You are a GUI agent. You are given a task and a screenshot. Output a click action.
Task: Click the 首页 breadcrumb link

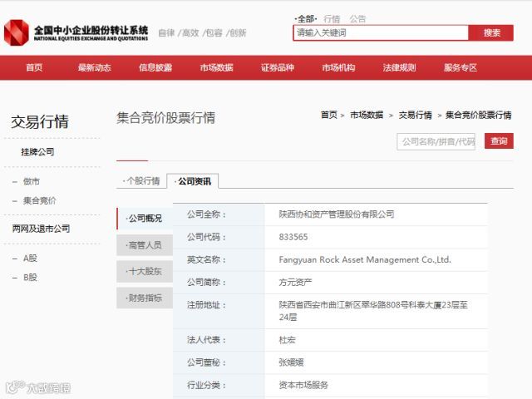click(329, 115)
